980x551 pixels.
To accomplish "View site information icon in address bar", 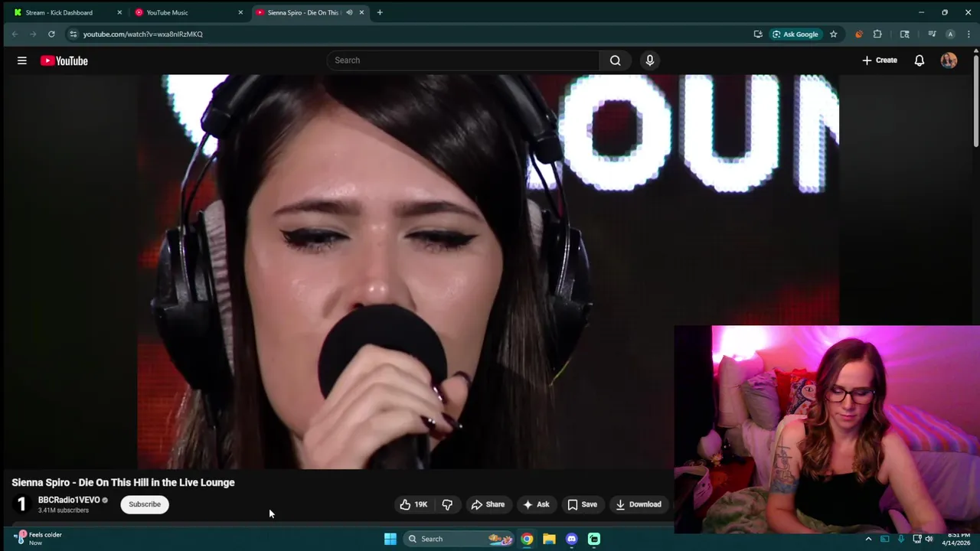I will (x=73, y=34).
